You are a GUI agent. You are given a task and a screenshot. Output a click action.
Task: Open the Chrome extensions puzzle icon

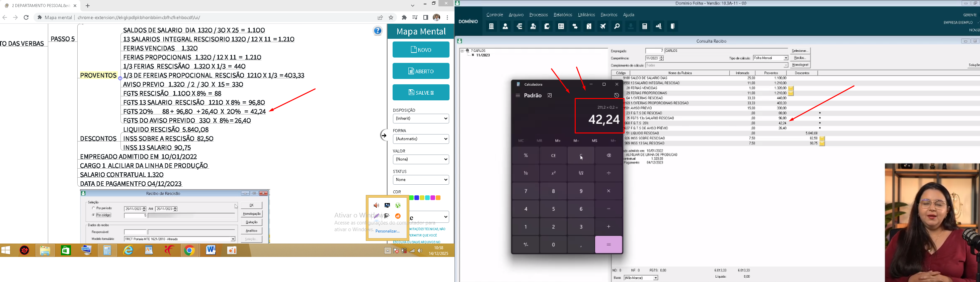click(x=404, y=17)
